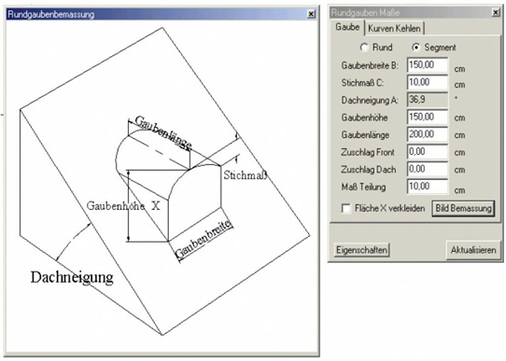506x361 pixels.
Task: Click the Gaubenbreite dimension label in drawing
Action: (x=203, y=239)
